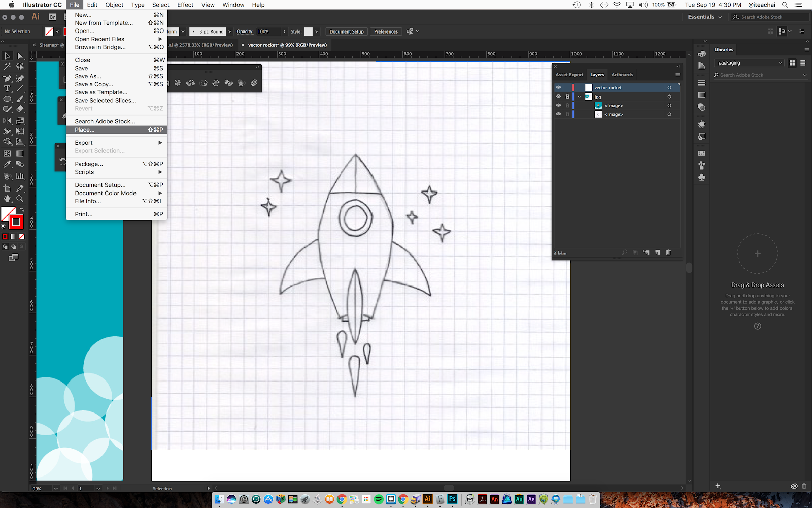Set paint to None

point(22,236)
